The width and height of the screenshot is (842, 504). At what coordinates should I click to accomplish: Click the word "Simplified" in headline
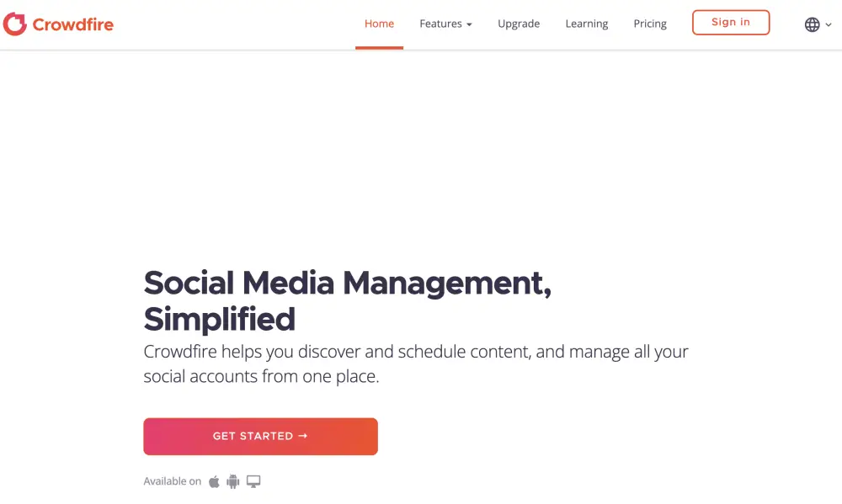point(220,320)
